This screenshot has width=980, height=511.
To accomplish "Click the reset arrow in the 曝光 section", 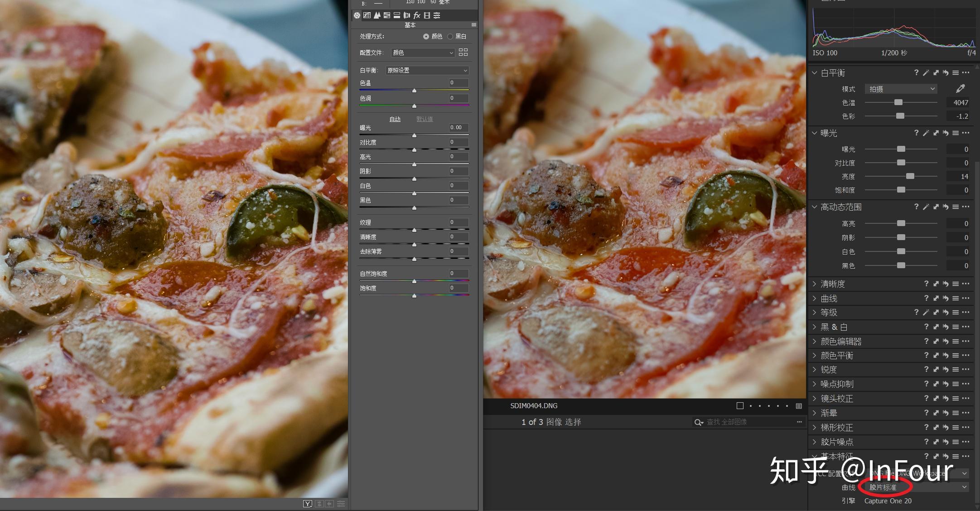I will tap(946, 133).
